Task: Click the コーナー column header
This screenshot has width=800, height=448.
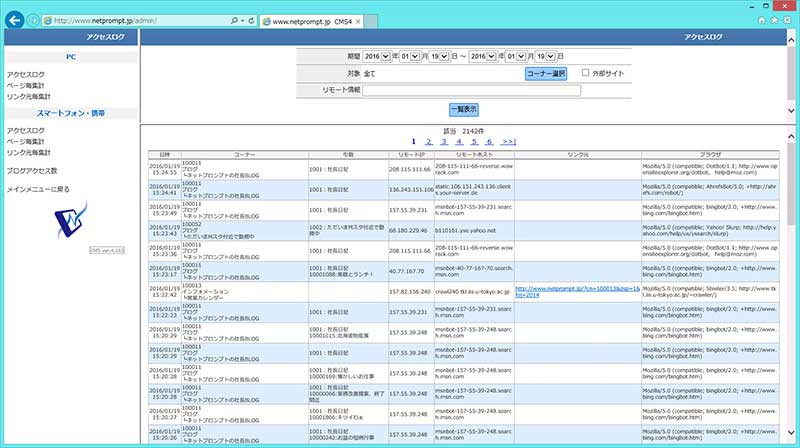Action: tap(245, 154)
